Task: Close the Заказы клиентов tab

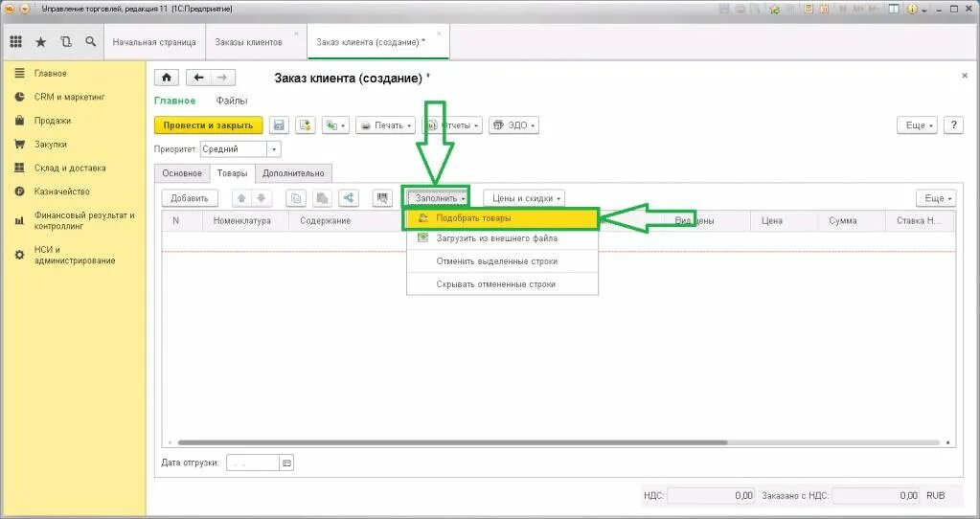Action: pos(296,34)
